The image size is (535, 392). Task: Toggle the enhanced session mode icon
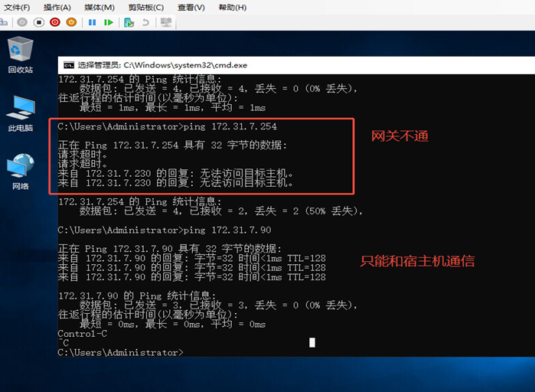click(x=166, y=22)
